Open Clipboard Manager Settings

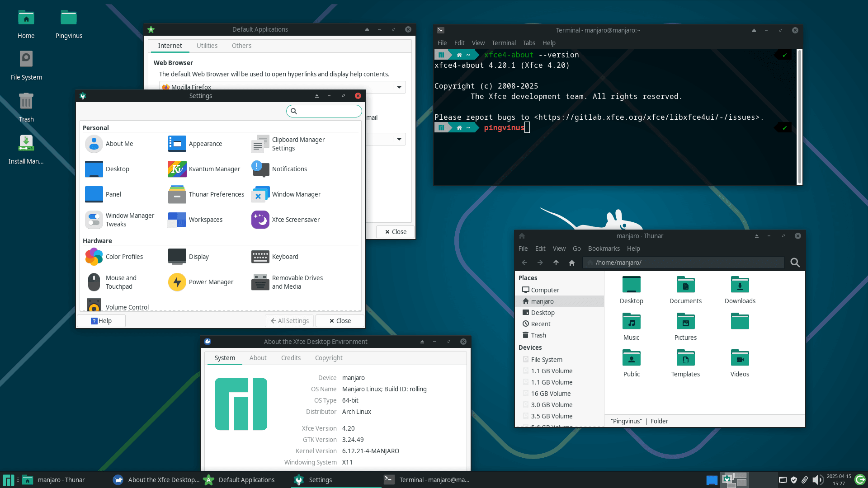[x=260, y=144]
